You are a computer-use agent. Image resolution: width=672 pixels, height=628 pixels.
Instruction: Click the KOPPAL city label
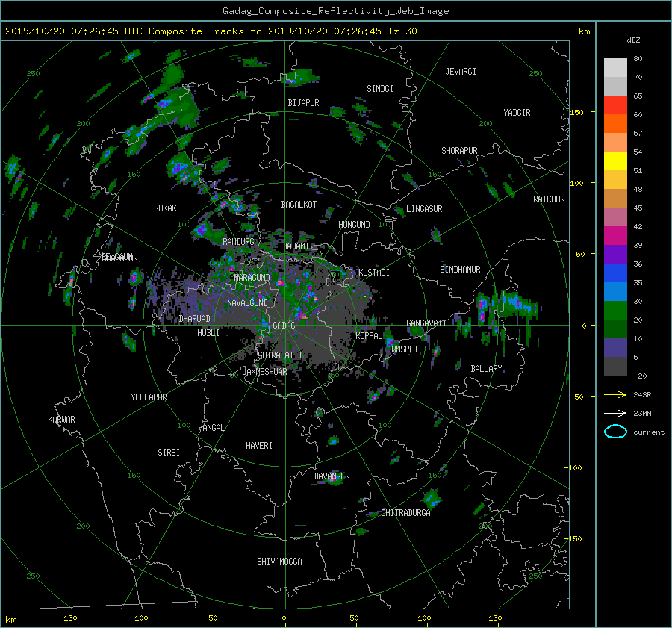369,335
